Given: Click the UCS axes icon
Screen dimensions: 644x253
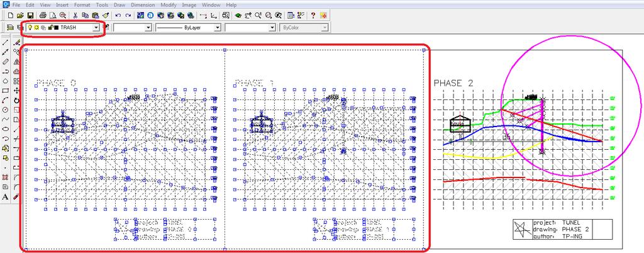Looking at the screenshot, I should tap(214, 16).
